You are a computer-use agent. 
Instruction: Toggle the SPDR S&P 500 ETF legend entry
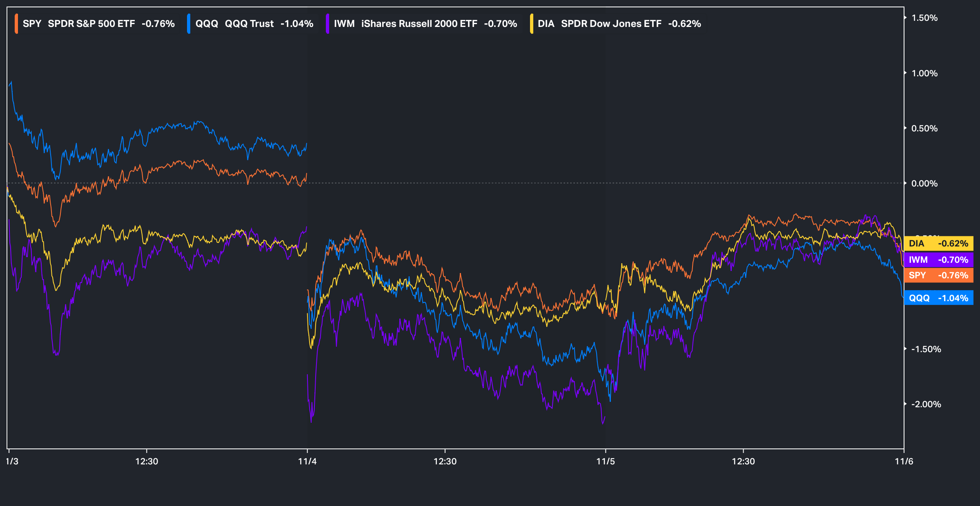point(91,24)
